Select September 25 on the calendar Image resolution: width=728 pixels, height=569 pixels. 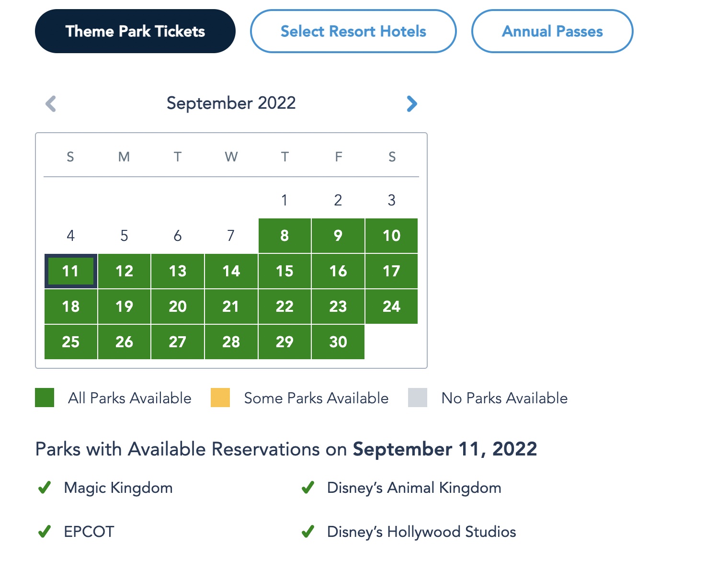pyautogui.click(x=71, y=342)
